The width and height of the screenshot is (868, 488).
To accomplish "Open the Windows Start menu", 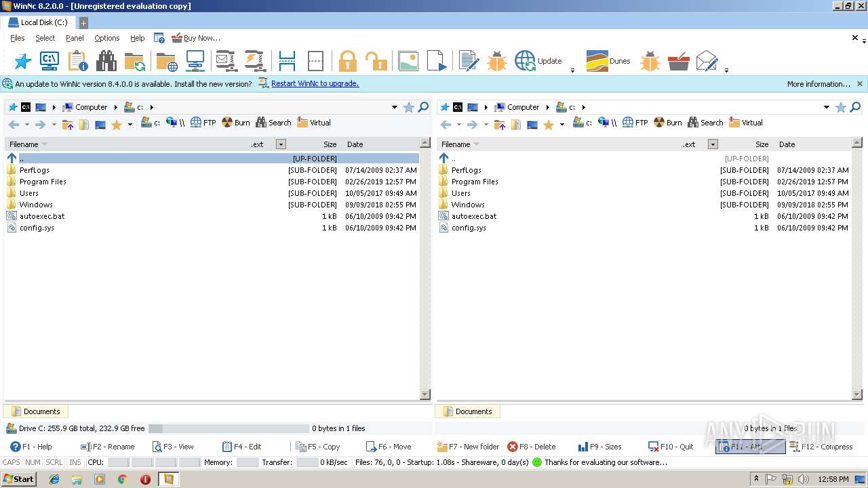I will point(18,479).
